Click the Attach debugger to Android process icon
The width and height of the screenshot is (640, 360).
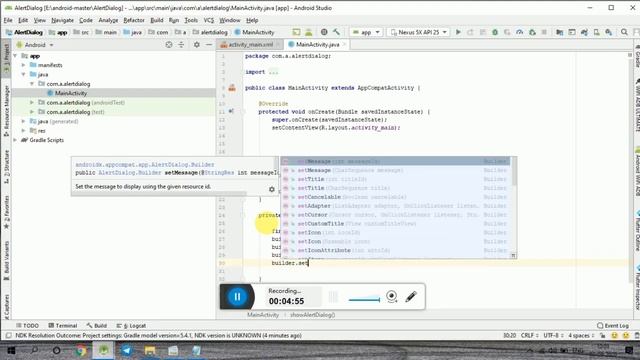coord(532,32)
